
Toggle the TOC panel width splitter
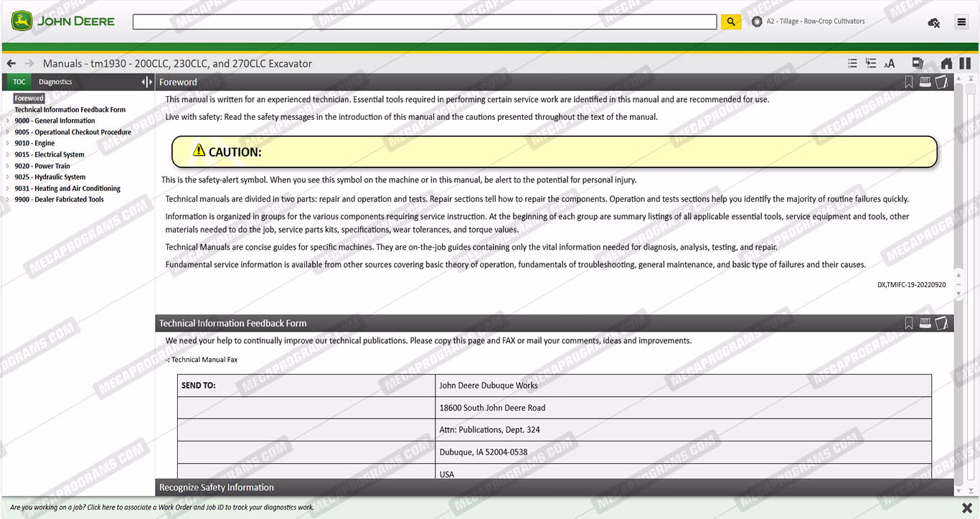(146, 83)
